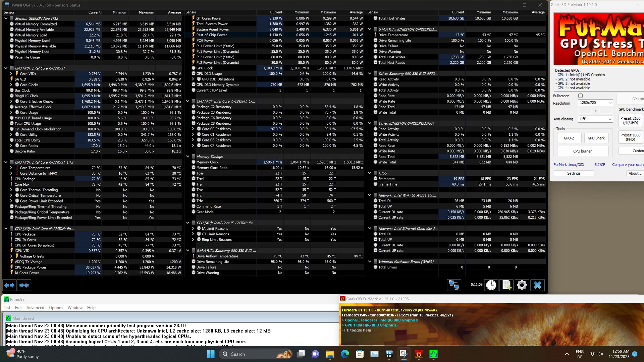Click the Prime95 window title icon
Image resolution: width=644 pixels, height=362 pixels.
pyautogui.click(x=7, y=299)
